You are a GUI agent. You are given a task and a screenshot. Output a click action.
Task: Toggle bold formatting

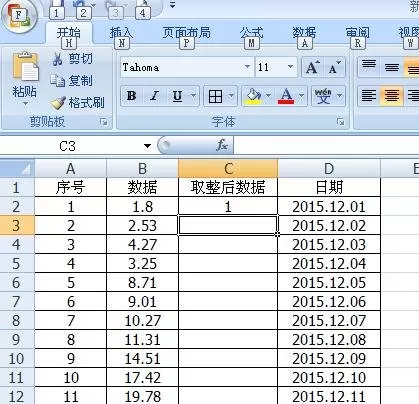[x=131, y=96]
